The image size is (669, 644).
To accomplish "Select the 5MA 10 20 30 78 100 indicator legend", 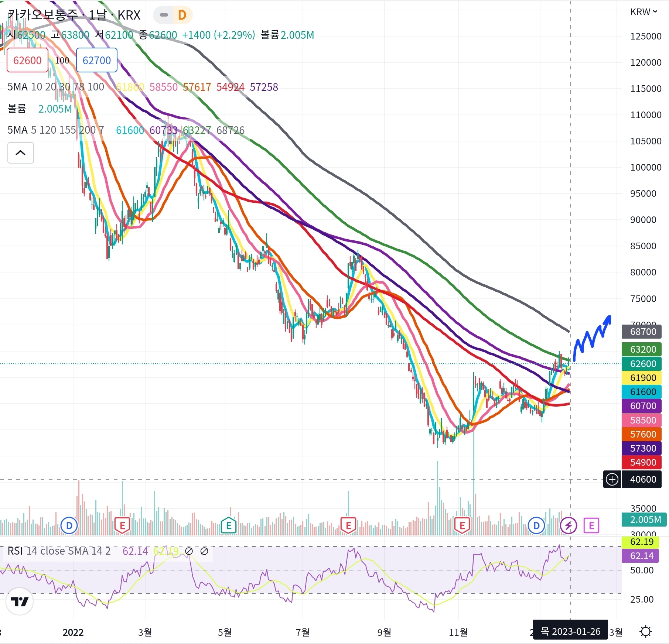I will click(56, 87).
